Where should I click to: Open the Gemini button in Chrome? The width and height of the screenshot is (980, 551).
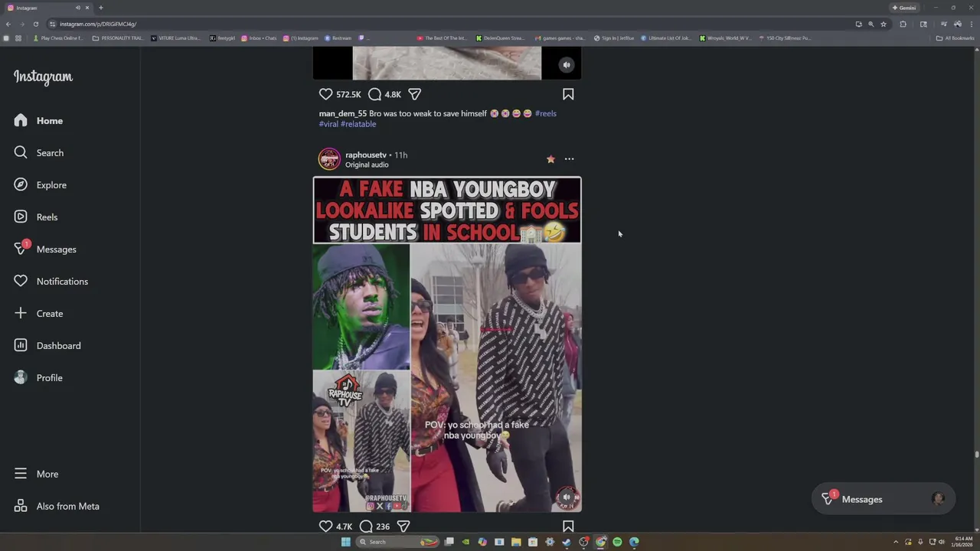pos(904,8)
